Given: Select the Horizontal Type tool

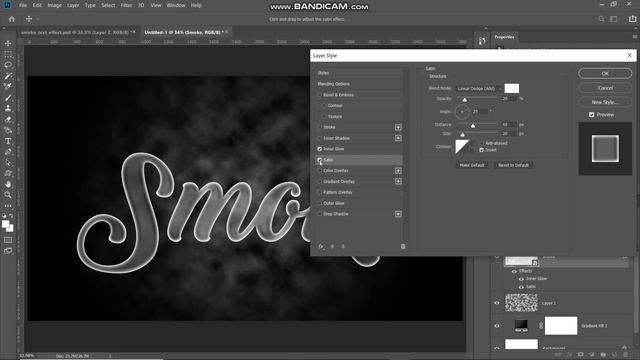Looking at the screenshot, I should pyautogui.click(x=8, y=141).
